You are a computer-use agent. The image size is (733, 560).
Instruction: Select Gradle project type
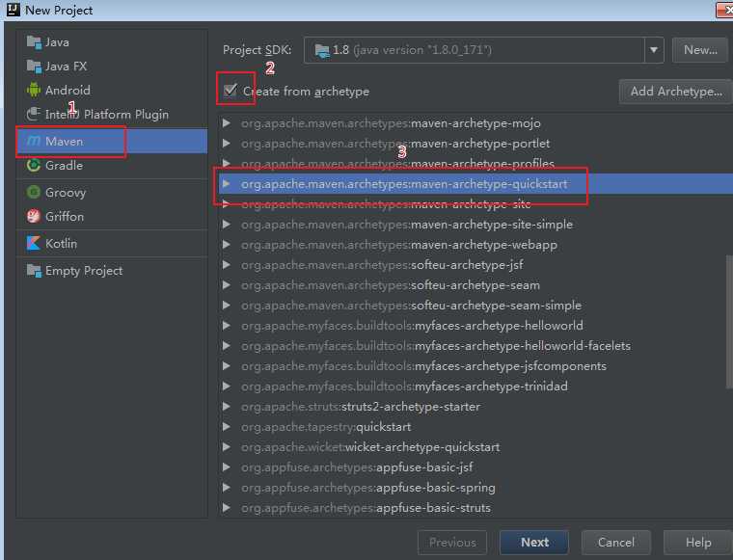(112, 166)
